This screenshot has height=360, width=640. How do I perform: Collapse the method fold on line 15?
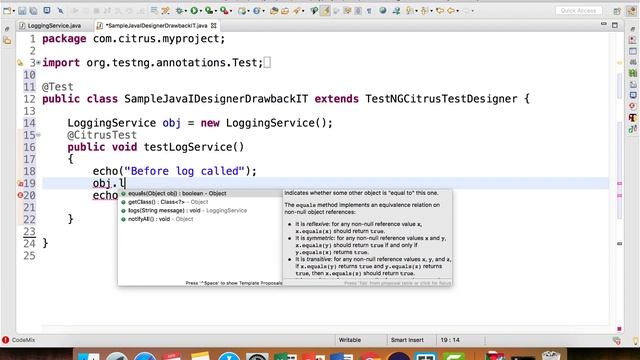tap(38, 135)
